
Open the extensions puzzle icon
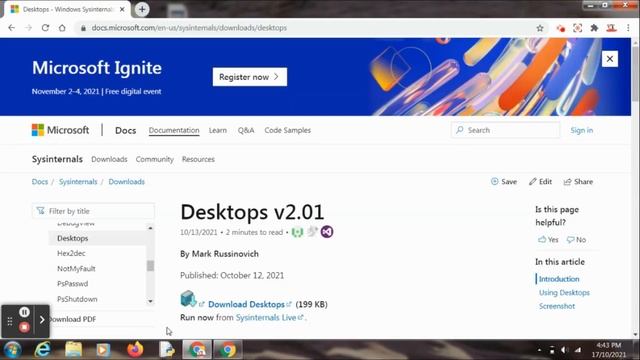click(594, 28)
